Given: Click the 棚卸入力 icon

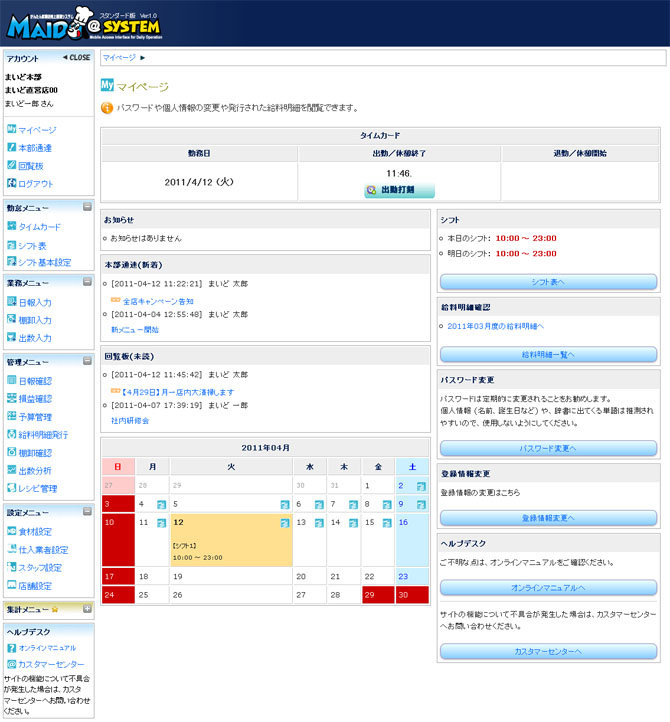Looking at the screenshot, I should point(12,320).
